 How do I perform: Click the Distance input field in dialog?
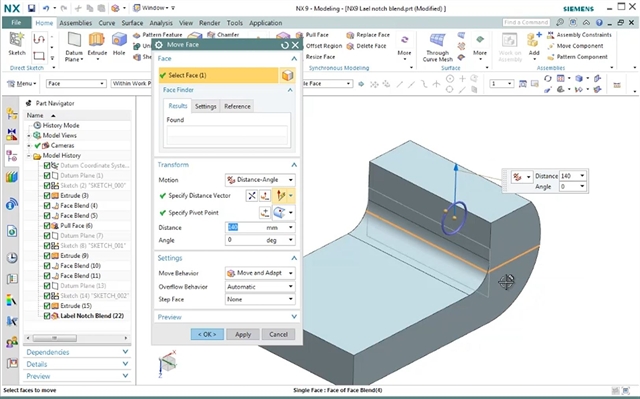pos(260,228)
